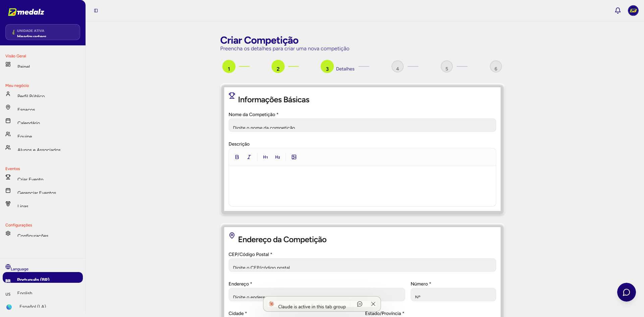Jump to step 5 of wizard

coord(446,66)
